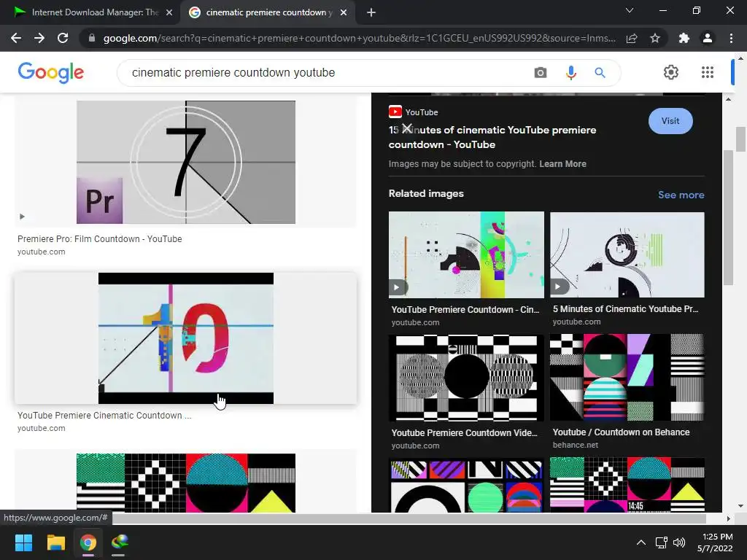Viewport: 747px width, 560px height.
Task: Open the striped shapes related thumbnail
Action: click(x=466, y=486)
